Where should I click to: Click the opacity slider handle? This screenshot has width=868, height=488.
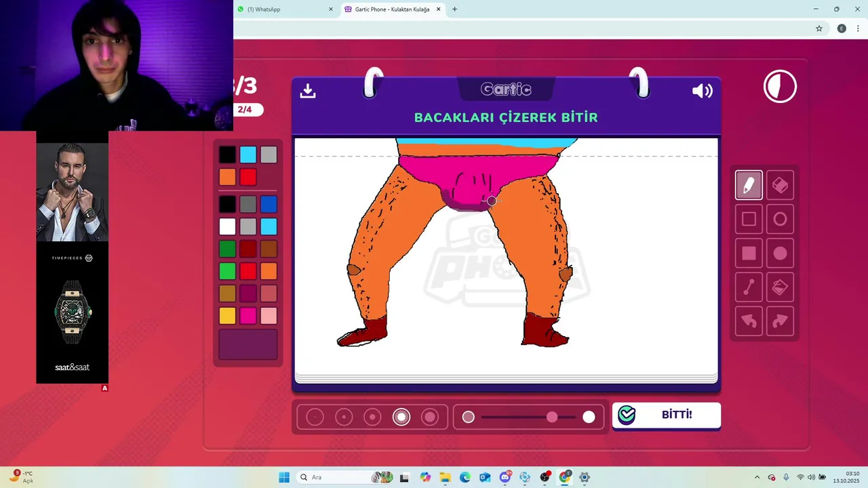pos(552,418)
